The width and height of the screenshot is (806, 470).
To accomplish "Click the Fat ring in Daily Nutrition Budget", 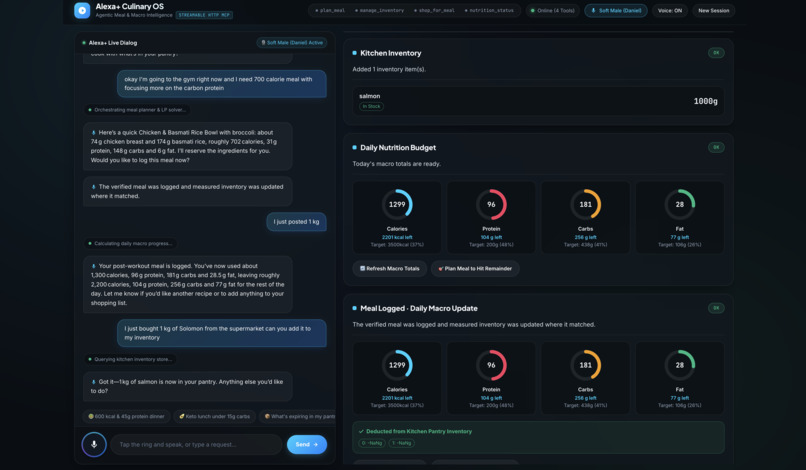I will click(680, 204).
